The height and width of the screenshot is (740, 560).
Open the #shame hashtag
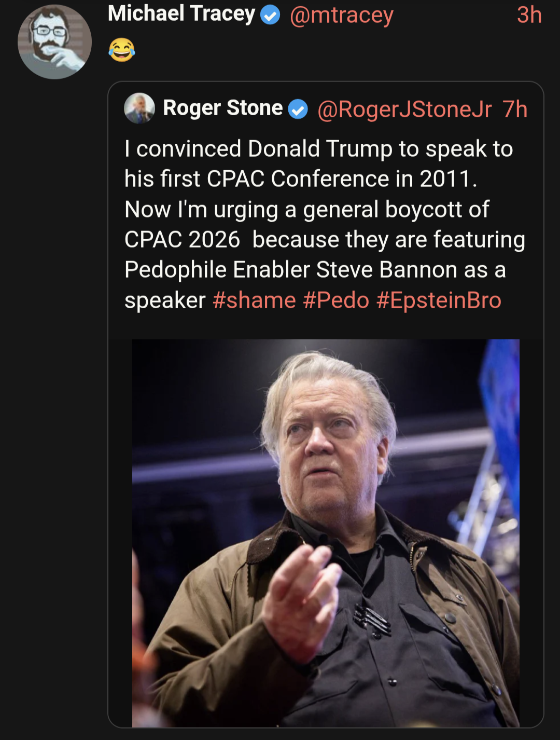click(254, 300)
